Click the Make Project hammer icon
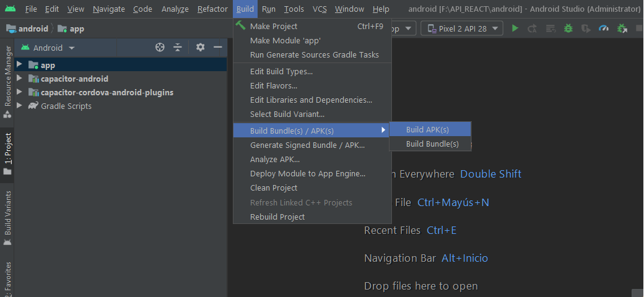Screen dimensions: 644x297 click(x=240, y=25)
